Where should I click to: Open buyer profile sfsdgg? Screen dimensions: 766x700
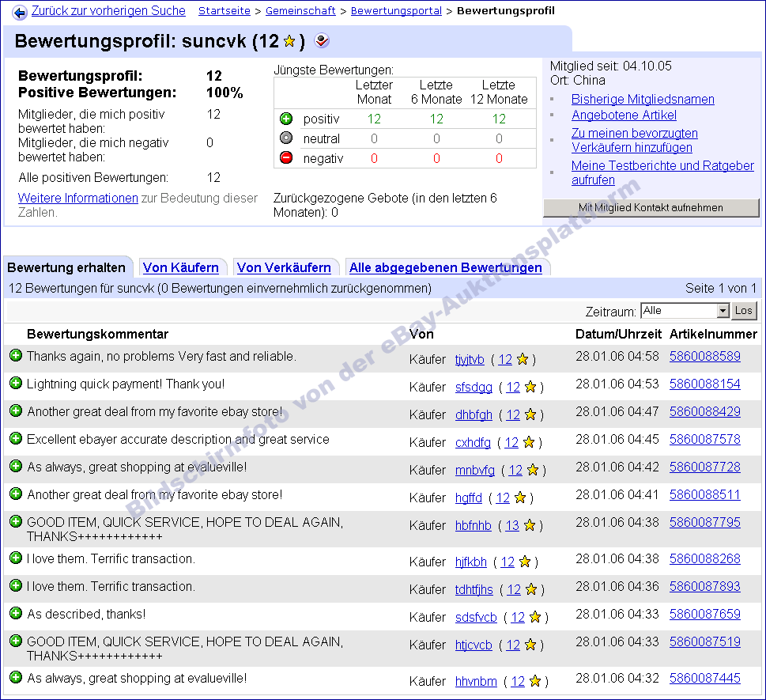click(x=474, y=387)
